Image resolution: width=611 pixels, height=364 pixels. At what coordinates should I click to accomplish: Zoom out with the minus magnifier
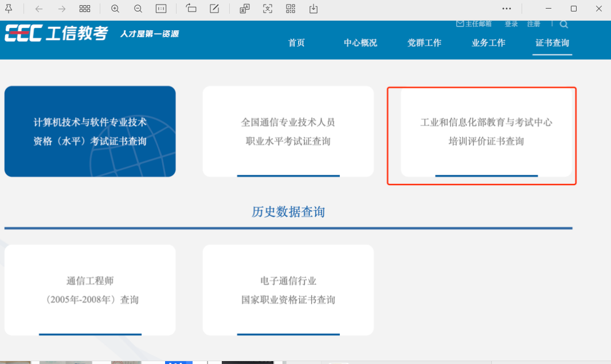click(x=138, y=9)
